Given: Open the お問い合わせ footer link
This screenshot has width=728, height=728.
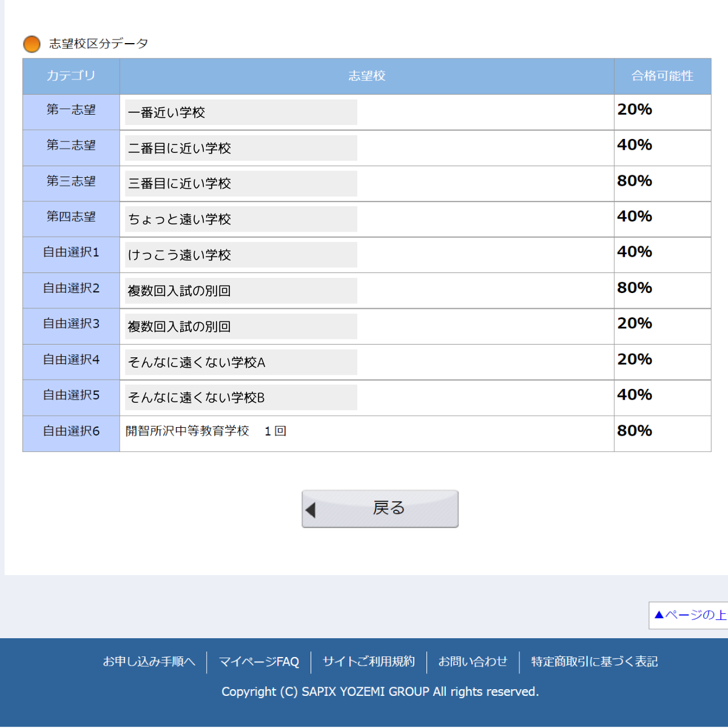Looking at the screenshot, I should click(x=473, y=661).
